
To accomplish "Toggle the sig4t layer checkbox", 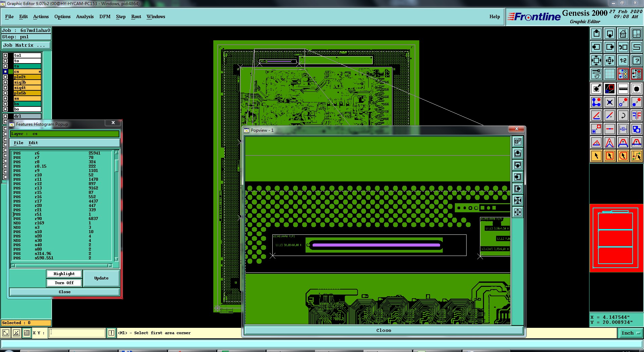I will 5,88.
